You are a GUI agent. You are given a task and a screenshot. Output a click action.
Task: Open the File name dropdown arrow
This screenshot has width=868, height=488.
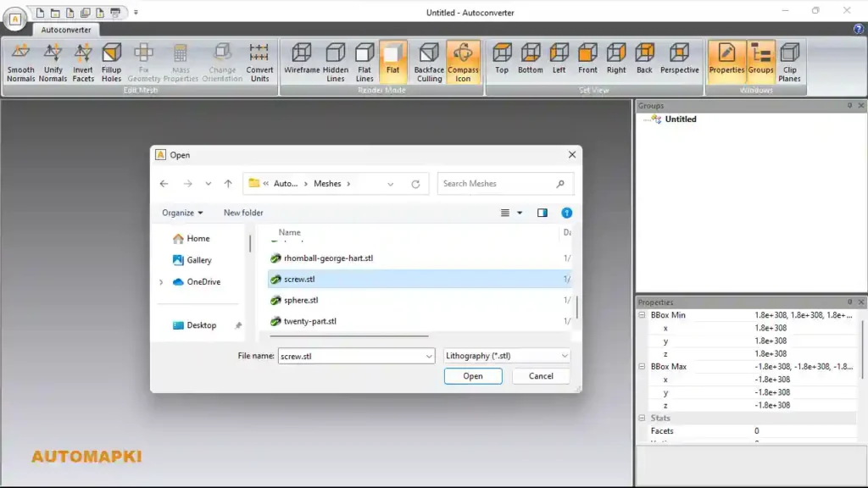click(429, 357)
